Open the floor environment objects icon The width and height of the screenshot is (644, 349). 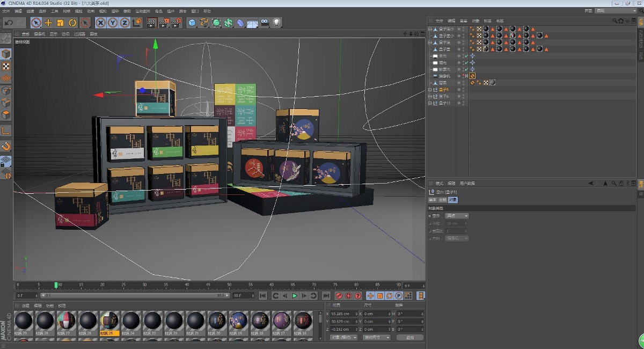(252, 23)
